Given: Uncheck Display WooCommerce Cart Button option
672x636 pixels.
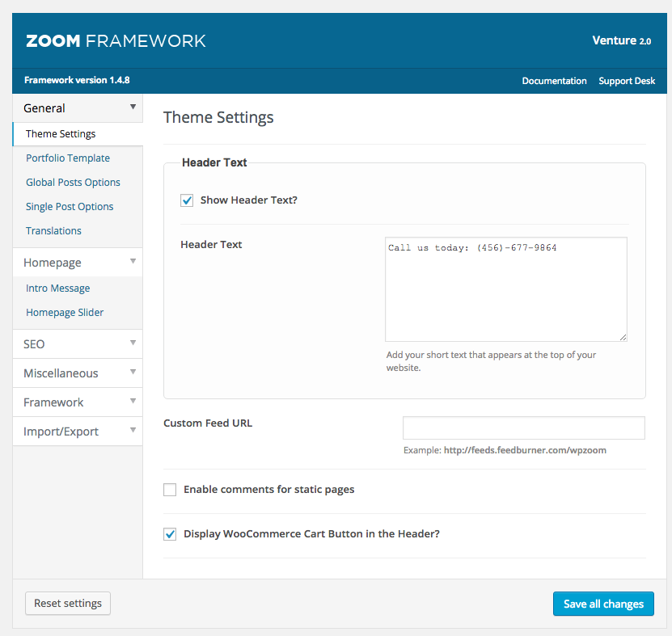Looking at the screenshot, I should pyautogui.click(x=170, y=534).
